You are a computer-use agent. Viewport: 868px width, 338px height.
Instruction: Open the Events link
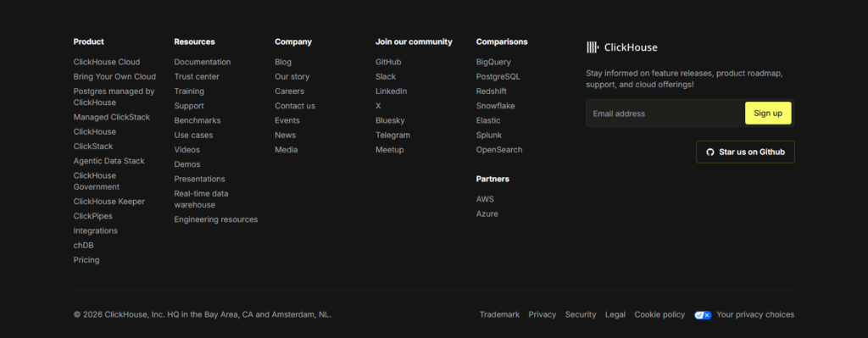tap(287, 120)
